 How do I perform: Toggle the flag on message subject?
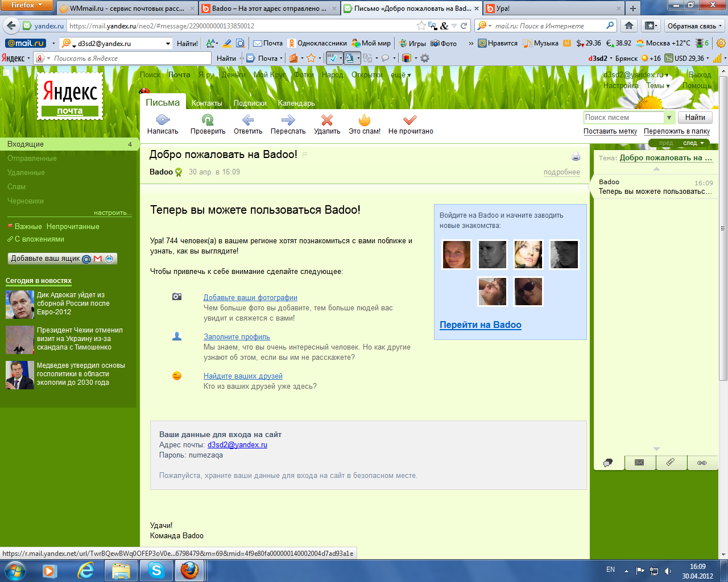305,155
